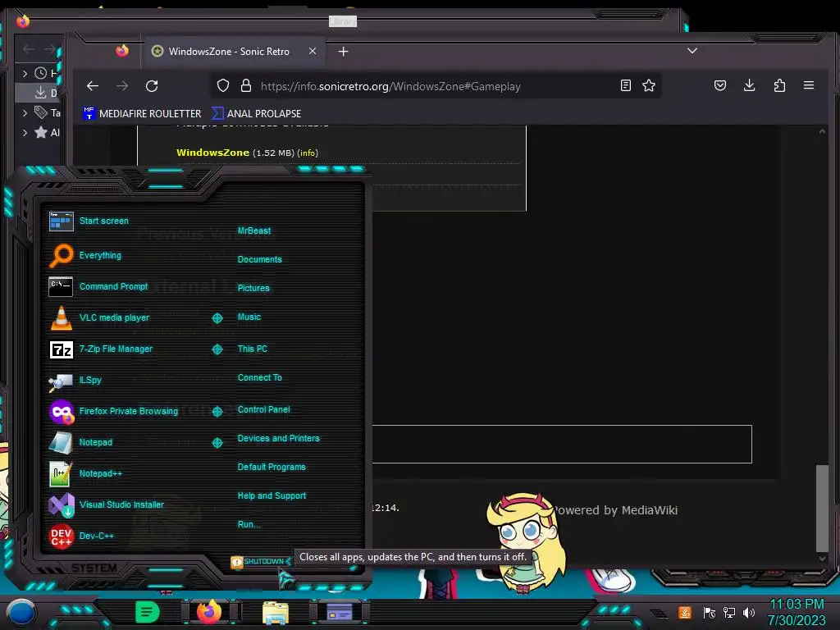
Task: Open second bookmark beside MEDIAFIRE ROULETTER
Action: pyautogui.click(x=256, y=113)
